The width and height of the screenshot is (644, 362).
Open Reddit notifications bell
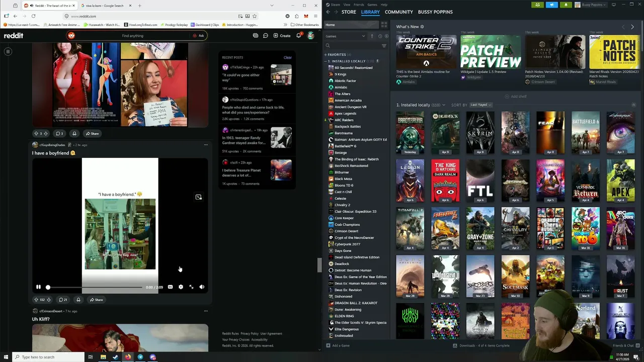tap(298, 36)
